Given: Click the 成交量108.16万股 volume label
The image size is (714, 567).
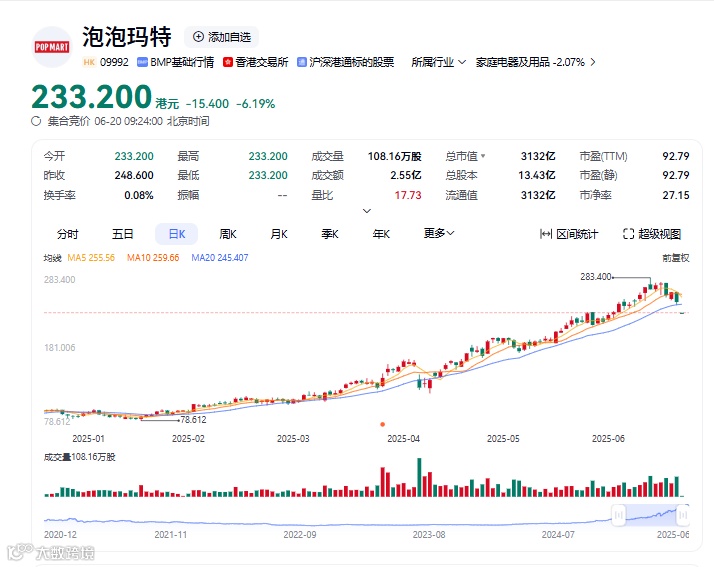Looking at the screenshot, I should click(x=80, y=457).
